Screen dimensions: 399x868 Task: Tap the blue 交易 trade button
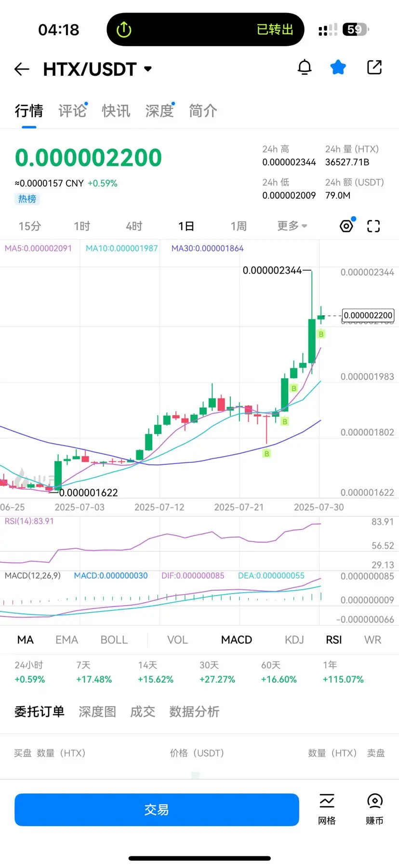[157, 810]
